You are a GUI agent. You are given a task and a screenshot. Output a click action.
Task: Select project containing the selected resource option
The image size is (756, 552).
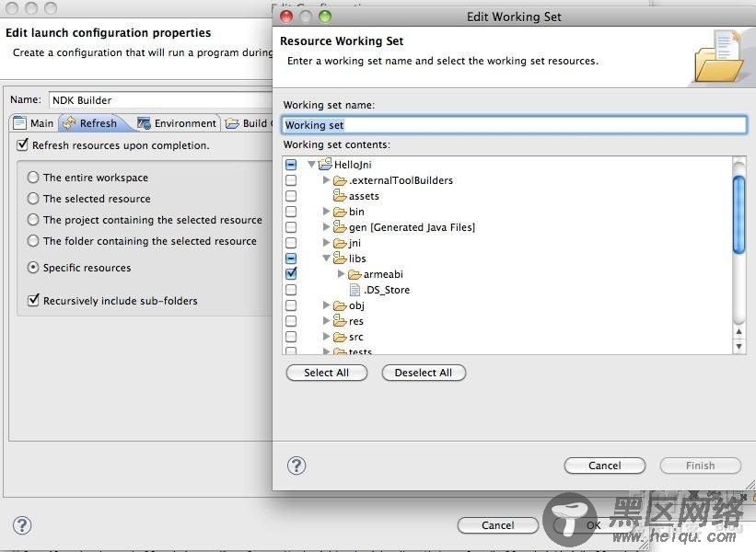33,220
